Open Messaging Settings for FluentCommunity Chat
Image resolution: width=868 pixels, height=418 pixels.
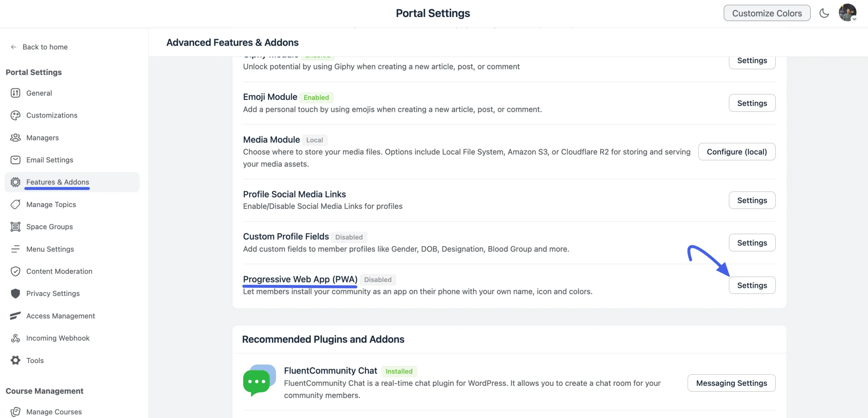(731, 383)
